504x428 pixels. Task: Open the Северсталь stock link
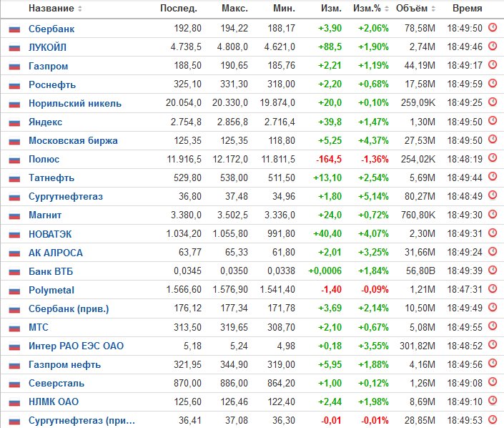pos(56,384)
